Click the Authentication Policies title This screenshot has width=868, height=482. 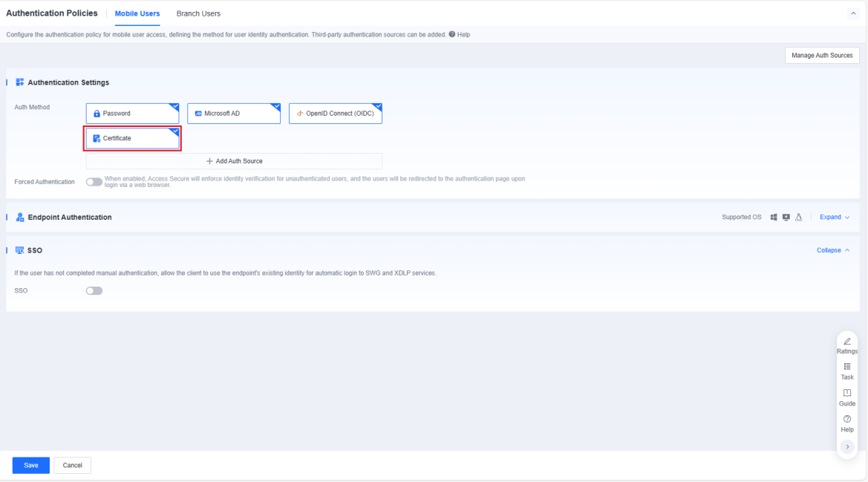pyautogui.click(x=51, y=13)
